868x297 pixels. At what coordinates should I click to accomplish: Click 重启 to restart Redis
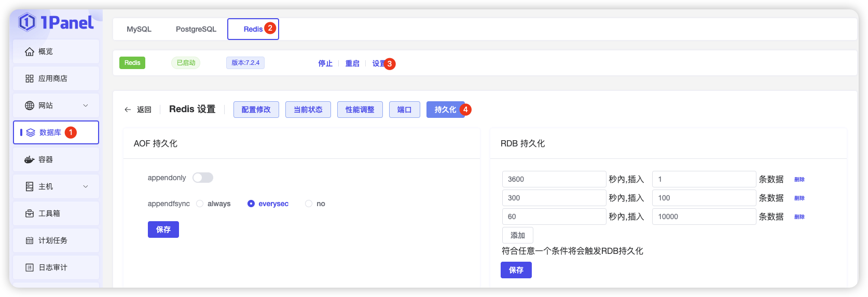352,63
